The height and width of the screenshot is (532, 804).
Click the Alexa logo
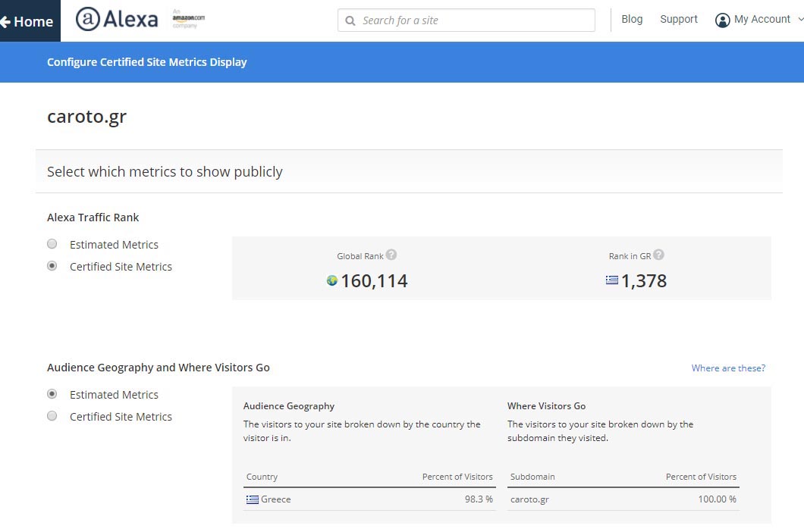pos(117,20)
